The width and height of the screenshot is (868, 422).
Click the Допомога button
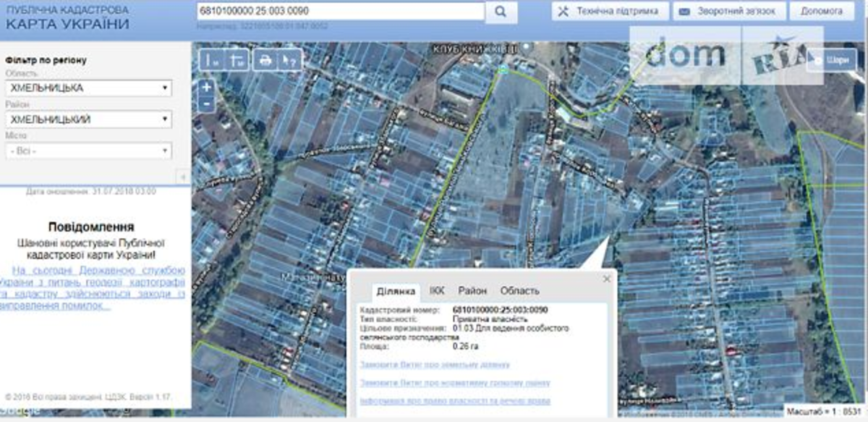(x=821, y=12)
